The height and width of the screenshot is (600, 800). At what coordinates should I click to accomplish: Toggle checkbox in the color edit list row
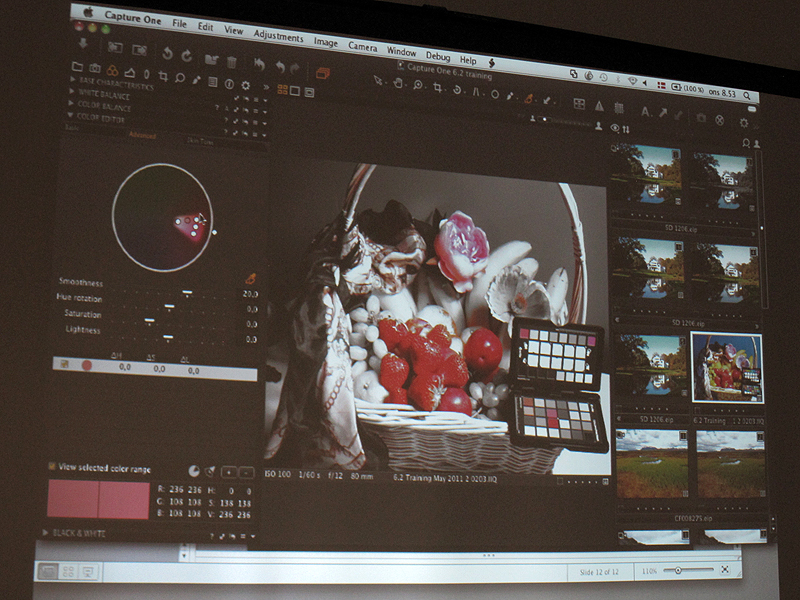coord(64,364)
